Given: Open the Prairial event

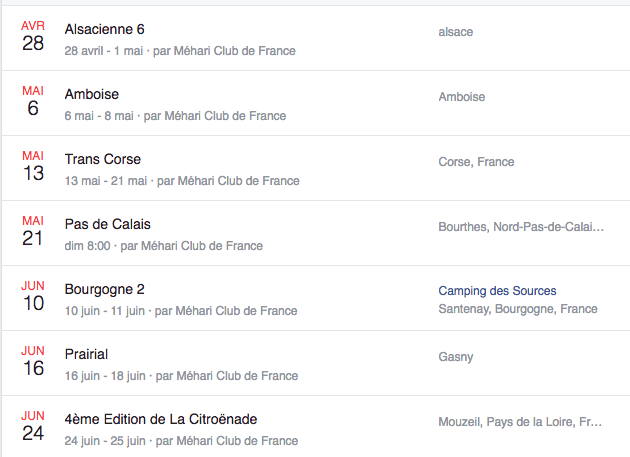Looking at the screenshot, I should tap(86, 354).
